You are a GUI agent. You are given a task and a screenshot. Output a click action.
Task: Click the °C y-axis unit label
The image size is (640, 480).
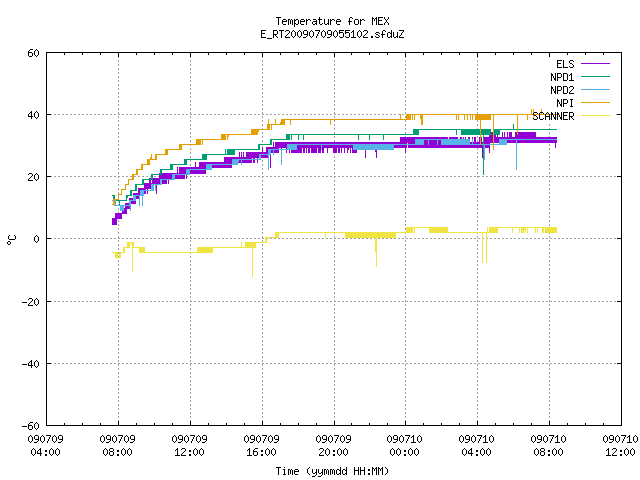point(11,240)
